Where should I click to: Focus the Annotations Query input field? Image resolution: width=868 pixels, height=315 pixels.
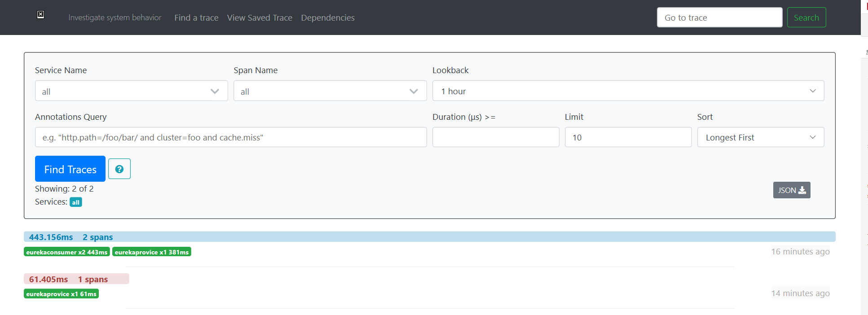(231, 137)
